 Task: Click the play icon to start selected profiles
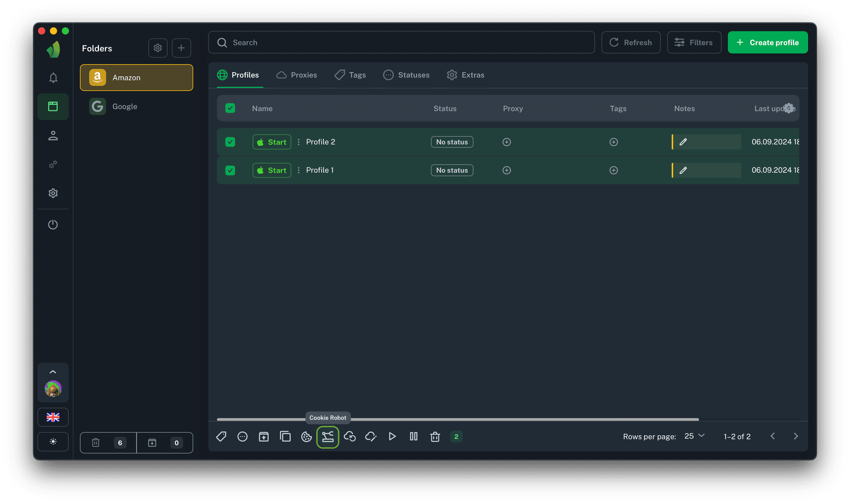coord(392,437)
